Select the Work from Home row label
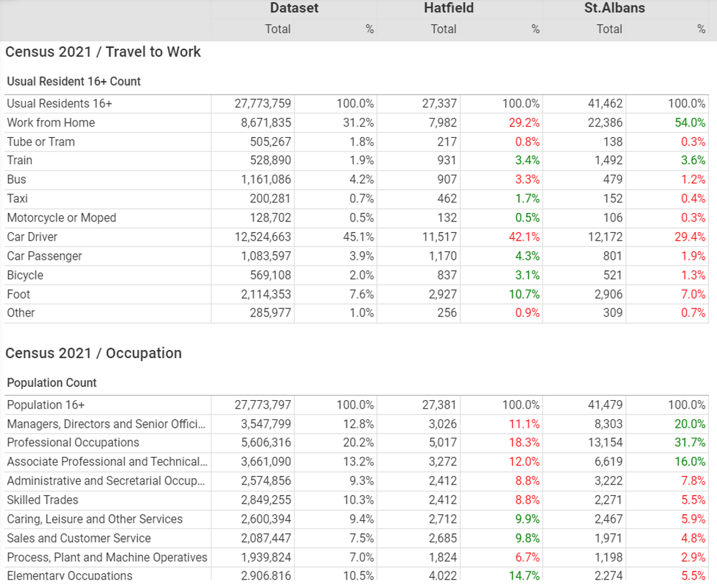This screenshot has width=717, height=588. point(51,123)
